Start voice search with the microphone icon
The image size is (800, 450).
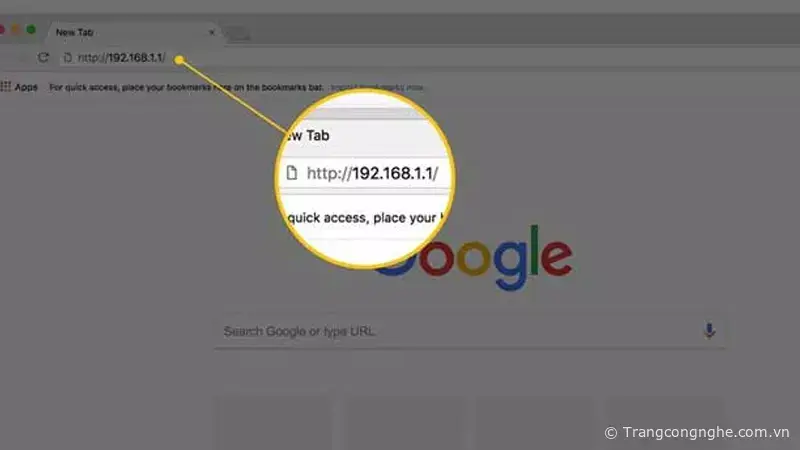(x=709, y=331)
